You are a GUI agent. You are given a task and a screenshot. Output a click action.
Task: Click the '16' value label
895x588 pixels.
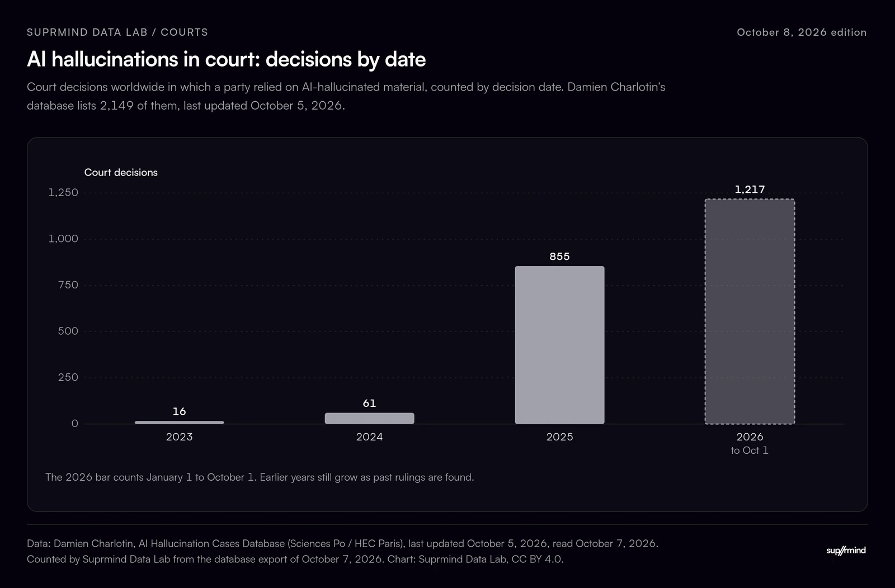coord(179,411)
